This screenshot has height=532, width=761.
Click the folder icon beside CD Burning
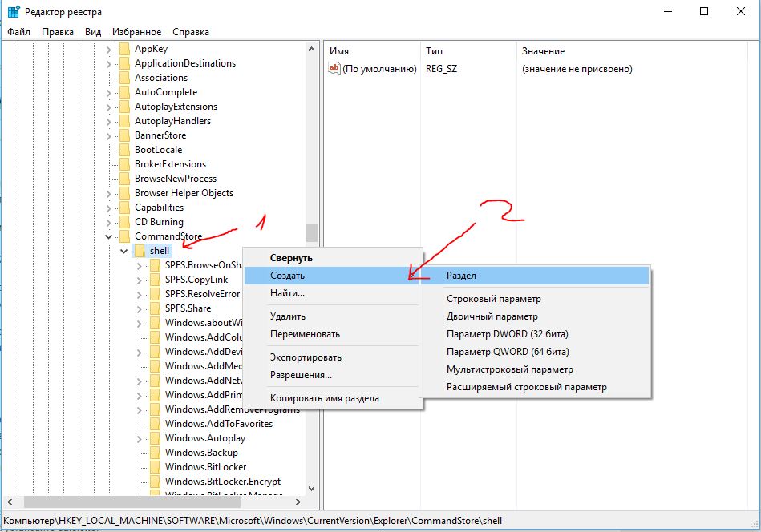tap(123, 222)
